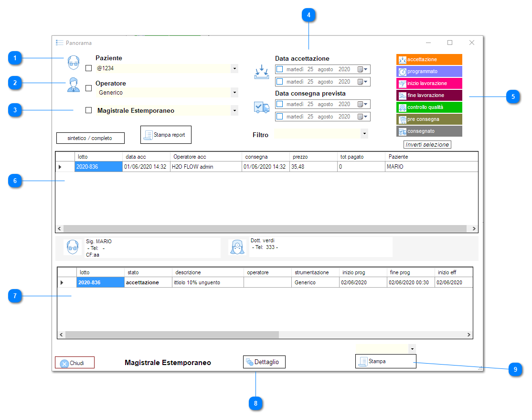This screenshot has height=420, width=532.
Task: Click Inverti selezione button
Action: [427, 145]
